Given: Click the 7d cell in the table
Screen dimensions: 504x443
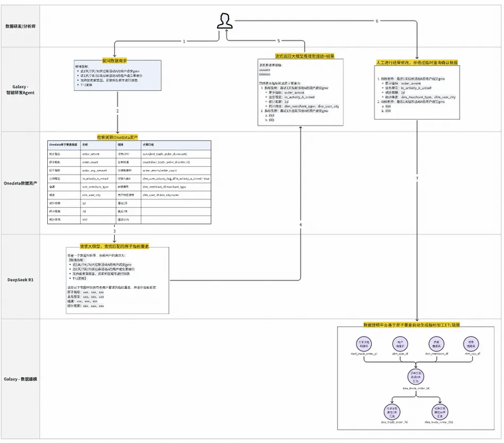Looking at the screenshot, I should (98, 211).
